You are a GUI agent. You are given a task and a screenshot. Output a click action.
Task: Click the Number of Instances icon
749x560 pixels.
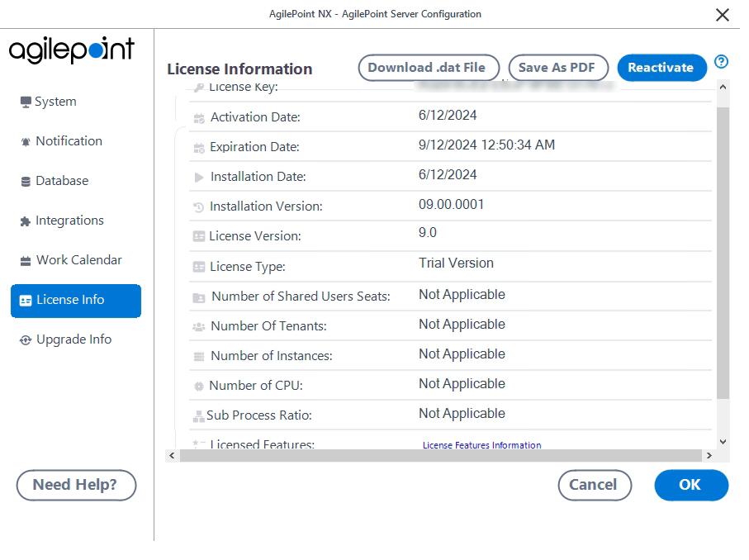tap(199, 357)
